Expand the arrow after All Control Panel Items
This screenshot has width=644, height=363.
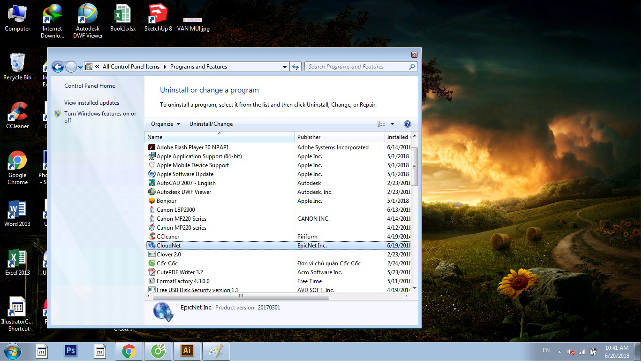165,67
